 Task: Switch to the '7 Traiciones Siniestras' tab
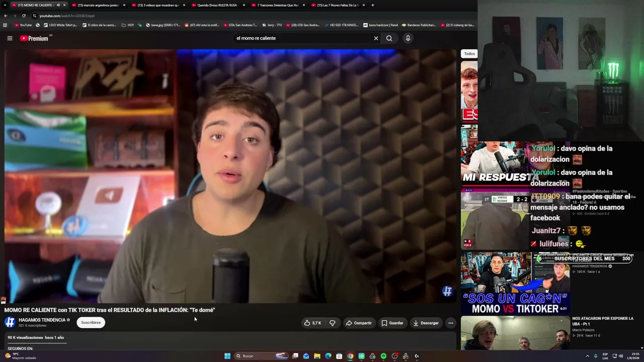pyautogui.click(x=278, y=5)
